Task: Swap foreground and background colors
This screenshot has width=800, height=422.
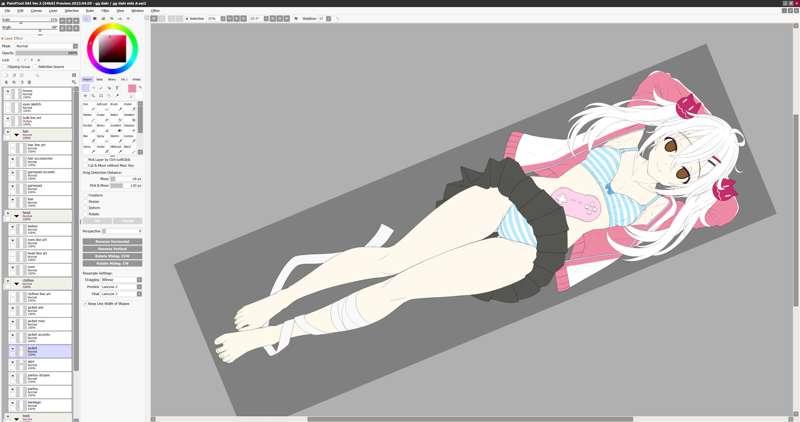Action: tap(140, 87)
